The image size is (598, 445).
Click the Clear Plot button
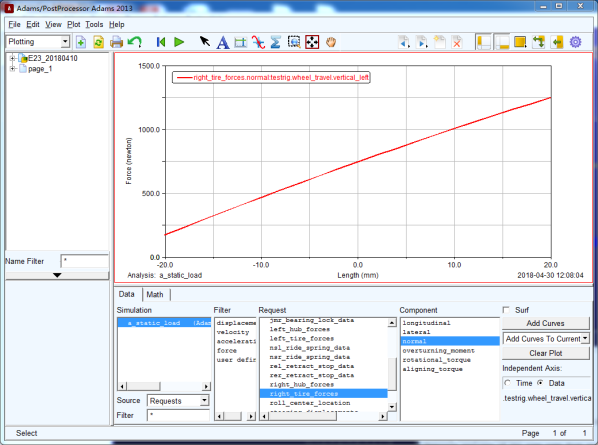pos(546,353)
